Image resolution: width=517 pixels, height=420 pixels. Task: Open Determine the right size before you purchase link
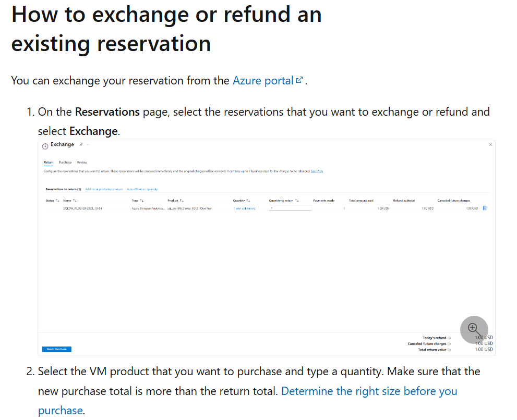(247, 401)
